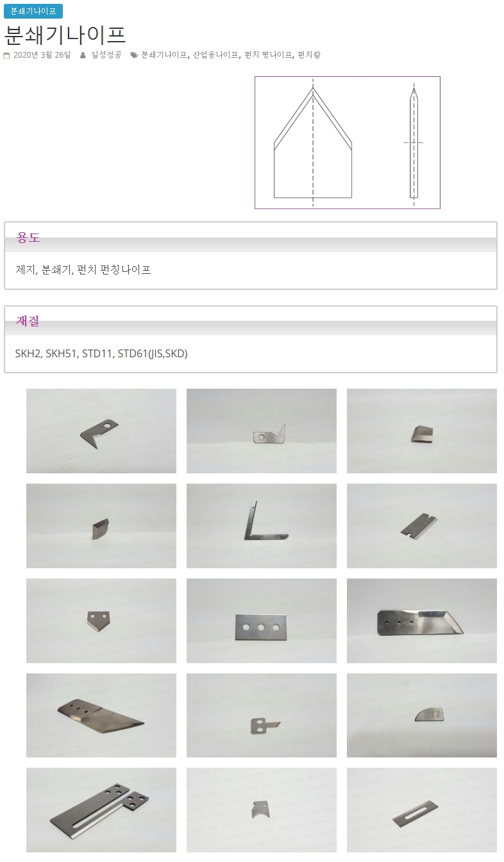Click the calendar icon beside the post date
Image resolution: width=504 pixels, height=862 pixels.
pos(6,55)
